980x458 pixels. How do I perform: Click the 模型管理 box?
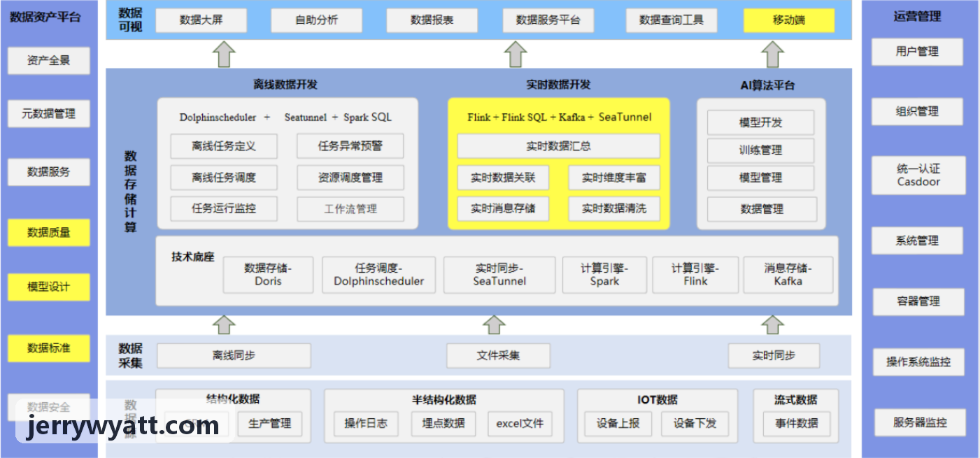(x=760, y=178)
